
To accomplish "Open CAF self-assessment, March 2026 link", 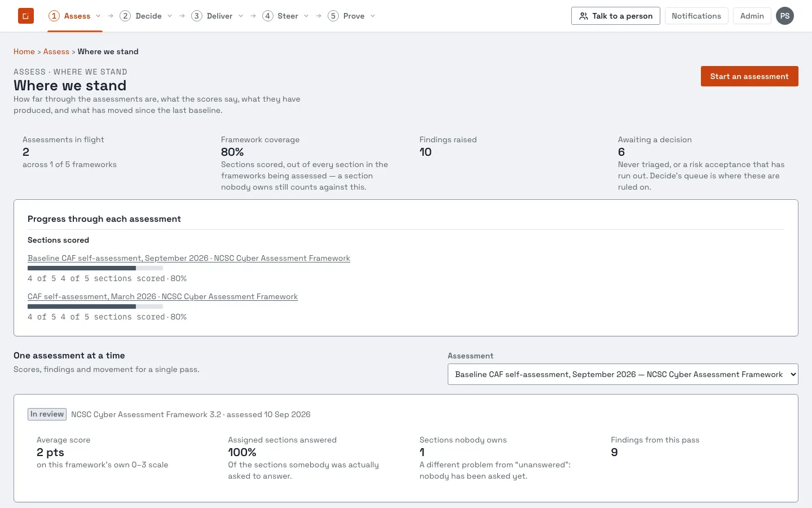I will coord(163,296).
